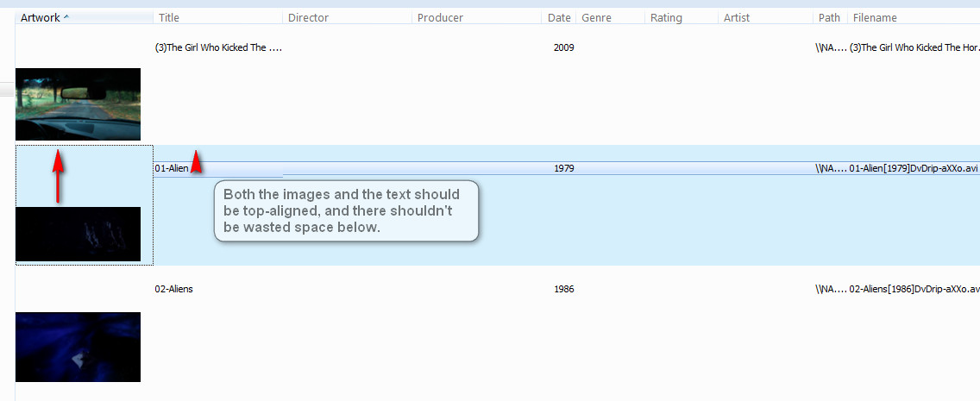This screenshot has height=401, width=980.
Task: Select the 02-Aliens title entry
Action: pos(173,289)
